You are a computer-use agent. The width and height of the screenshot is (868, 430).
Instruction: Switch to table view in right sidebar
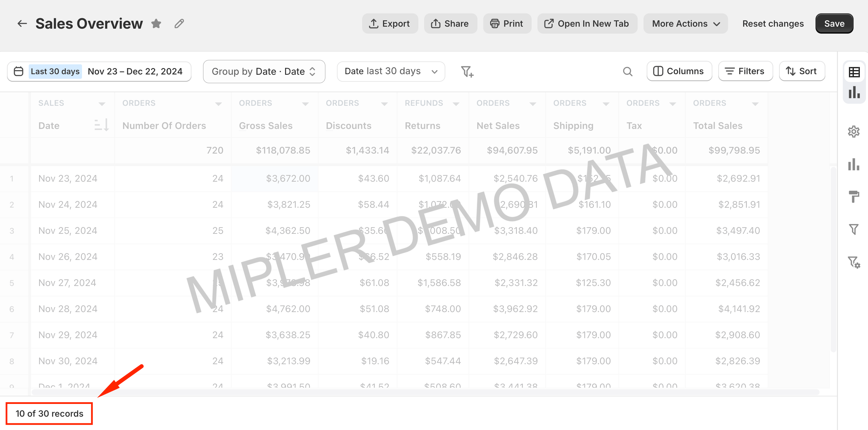click(x=854, y=72)
